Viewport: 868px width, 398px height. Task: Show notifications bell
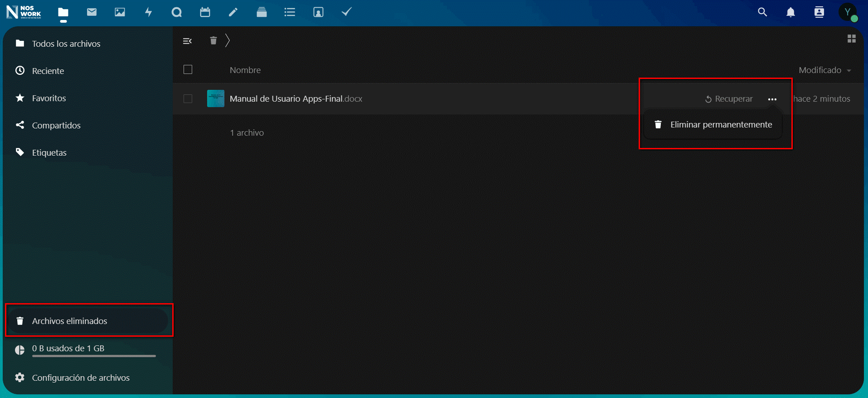coord(790,12)
